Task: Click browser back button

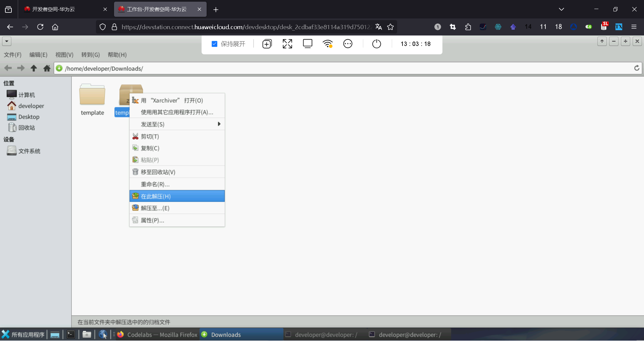Action: tap(10, 27)
